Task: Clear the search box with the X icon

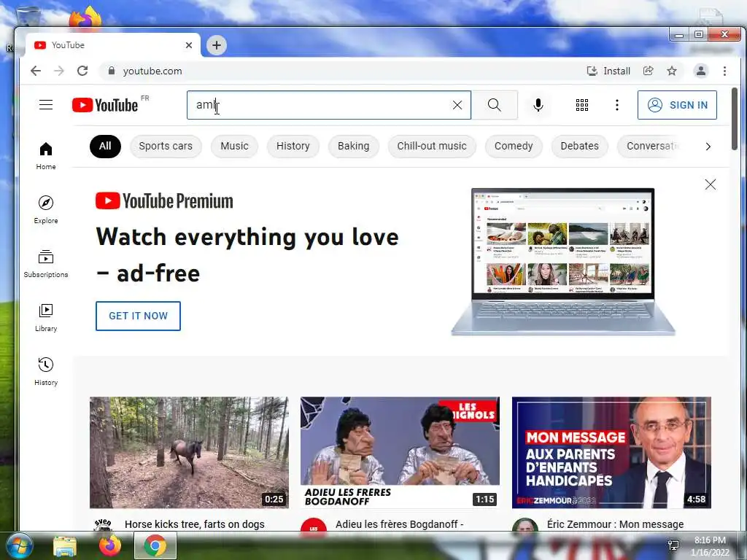Action: pyautogui.click(x=457, y=105)
